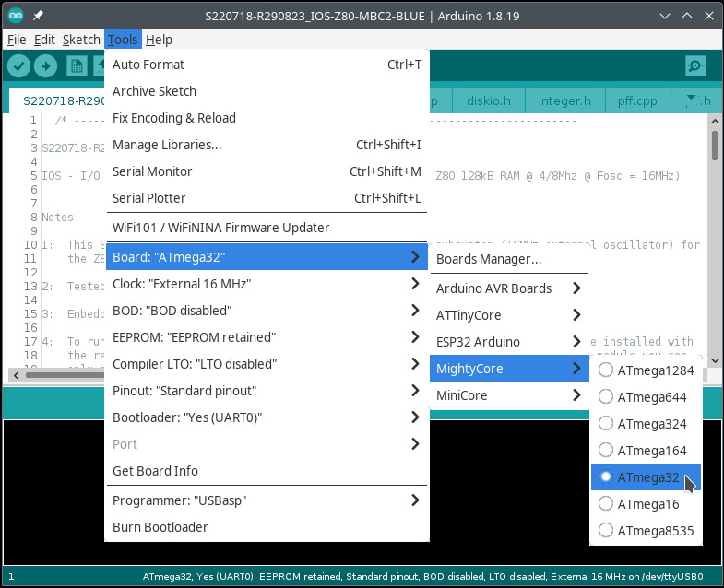This screenshot has height=588, width=724.
Task: Click the horizontal scrollbar left arrow
Action: click(x=17, y=375)
